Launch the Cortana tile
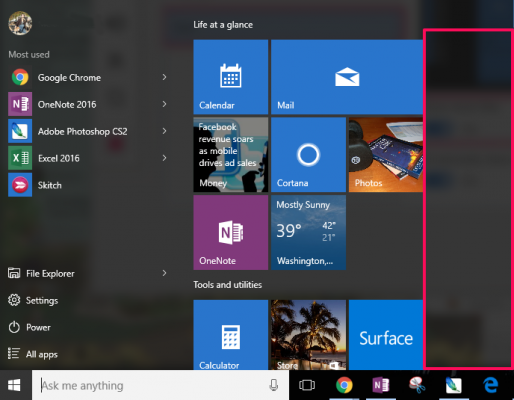Image resolution: width=514 pixels, height=400 pixels. [x=308, y=155]
